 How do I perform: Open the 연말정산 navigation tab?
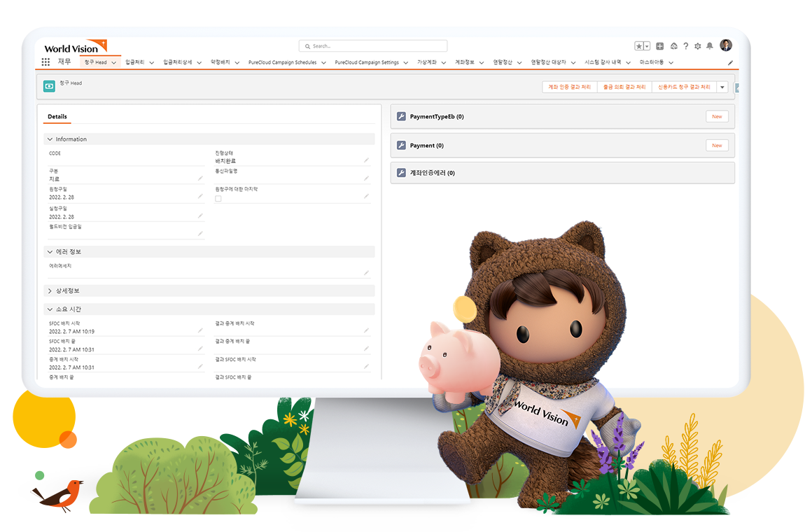(x=503, y=62)
